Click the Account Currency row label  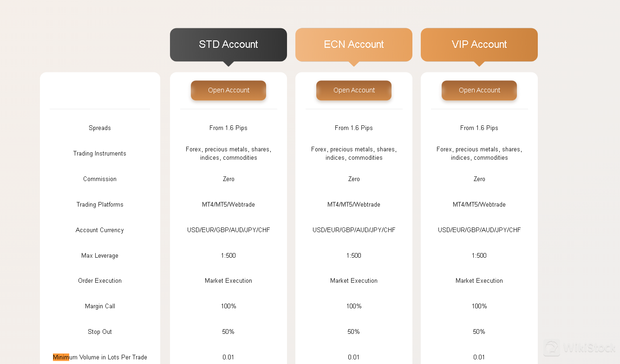[x=99, y=230]
